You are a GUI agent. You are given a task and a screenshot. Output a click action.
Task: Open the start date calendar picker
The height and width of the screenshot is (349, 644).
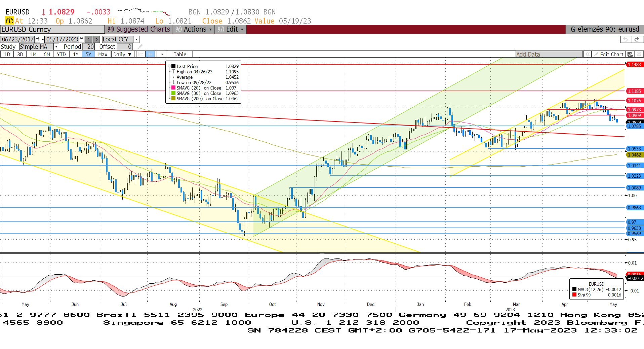click(37, 39)
